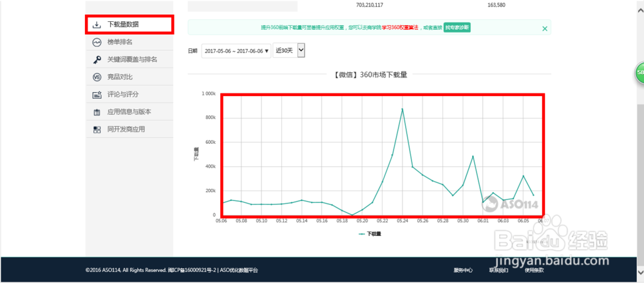Image resolution: width=644 pixels, height=283 pixels.
Task: Open the 同开发商应用 sidebar item
Action: tap(129, 129)
